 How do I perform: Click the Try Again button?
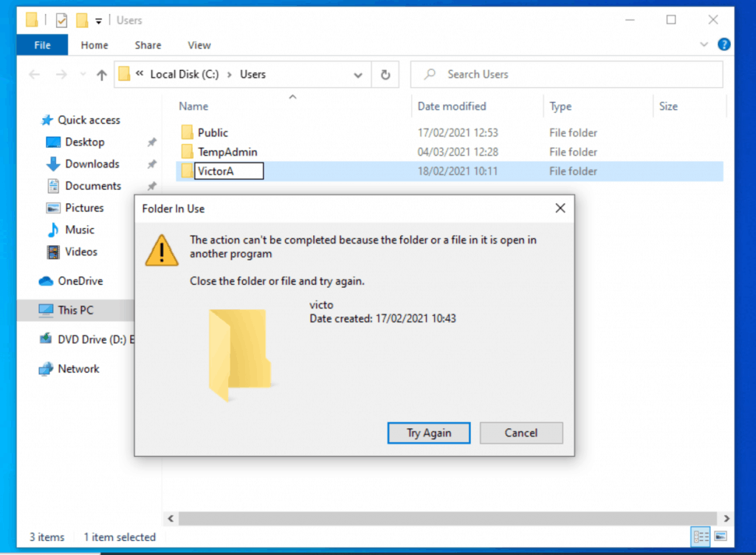(x=429, y=432)
